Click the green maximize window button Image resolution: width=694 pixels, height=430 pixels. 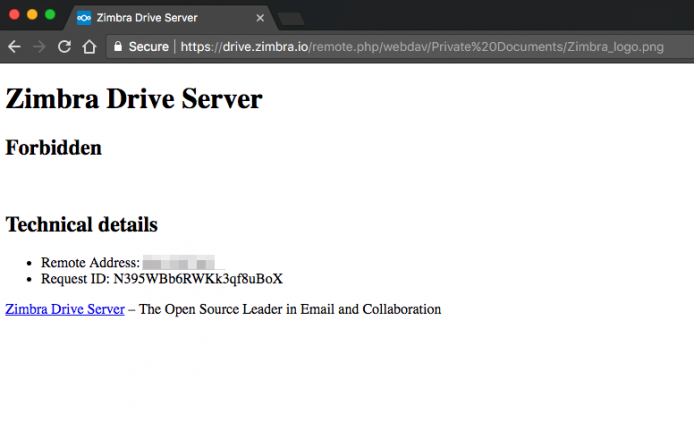pyautogui.click(x=50, y=15)
